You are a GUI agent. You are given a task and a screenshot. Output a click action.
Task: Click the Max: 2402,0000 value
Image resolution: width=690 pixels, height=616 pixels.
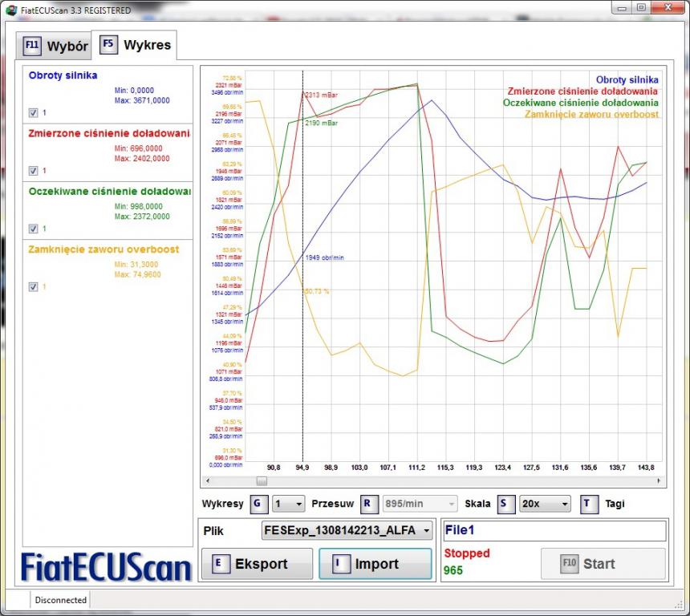[x=142, y=158]
